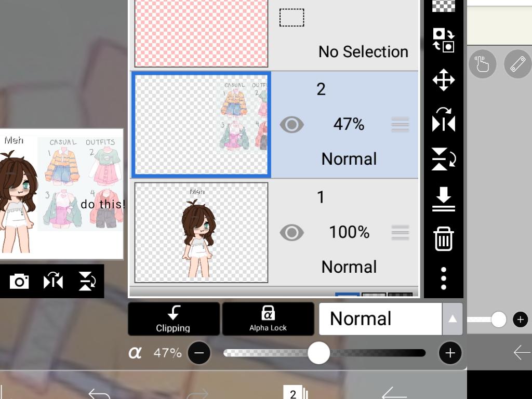Hide layer 2 using its eye toggle

tap(291, 125)
